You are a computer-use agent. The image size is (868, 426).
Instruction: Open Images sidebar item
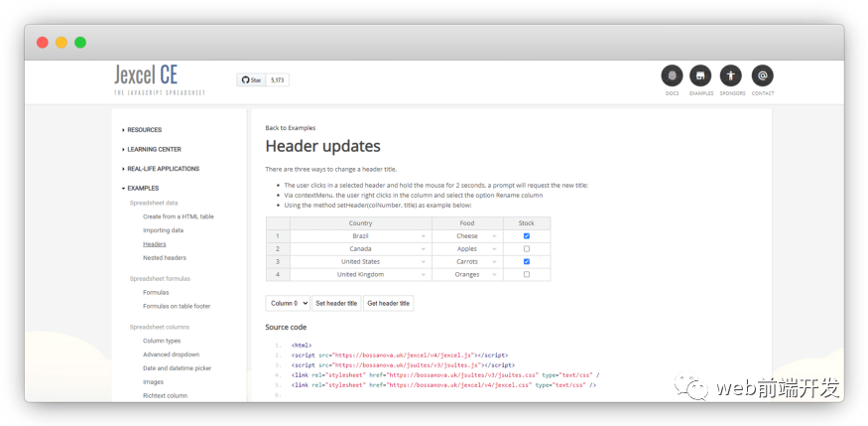pyautogui.click(x=154, y=381)
